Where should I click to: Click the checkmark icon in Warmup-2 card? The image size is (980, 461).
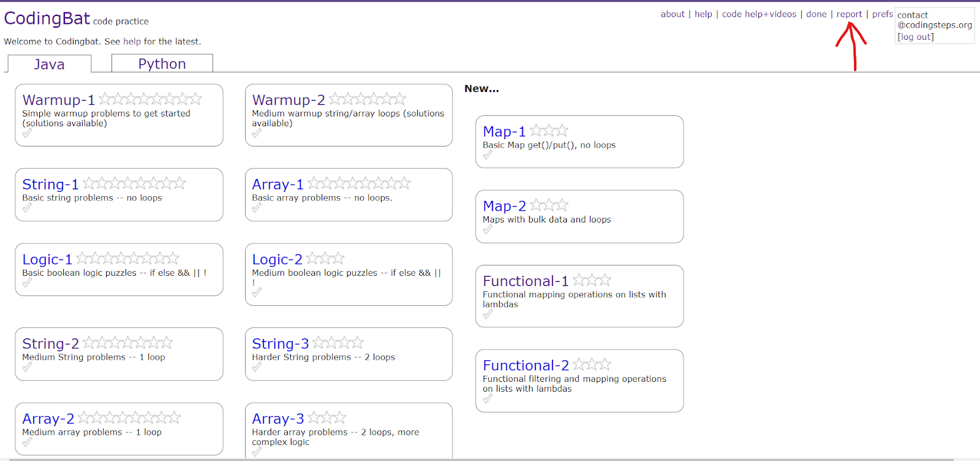click(257, 133)
